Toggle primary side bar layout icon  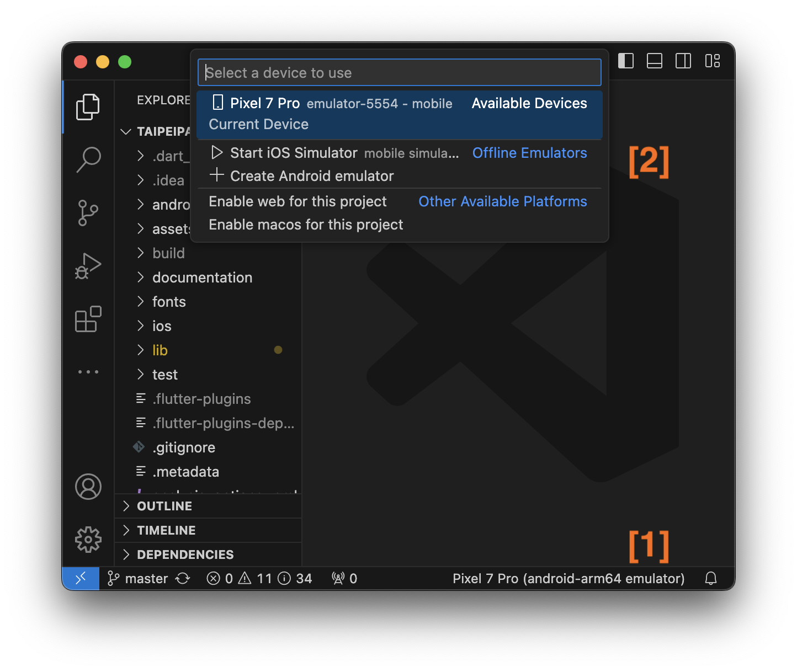[626, 61]
